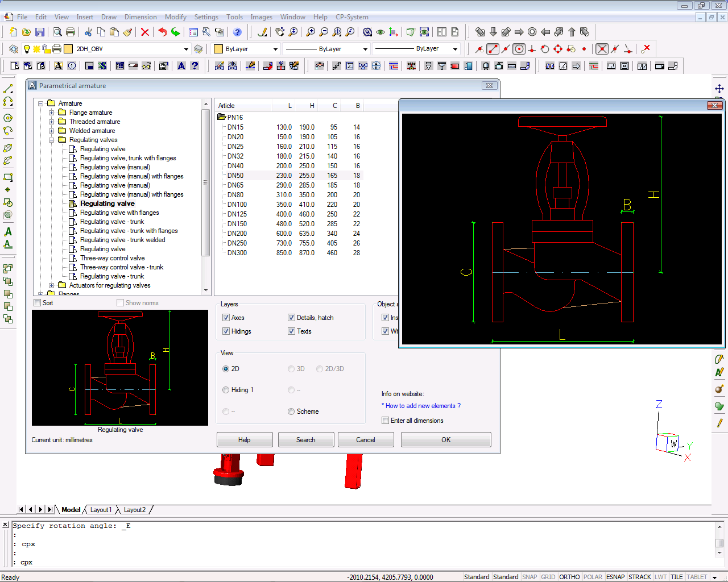Open the 2DH_OBV layer dropdown
The height and width of the screenshot is (582, 728).
coord(185,49)
